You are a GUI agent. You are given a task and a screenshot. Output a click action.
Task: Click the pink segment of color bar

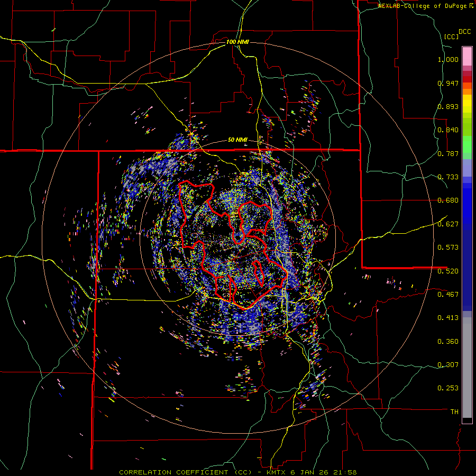click(x=467, y=57)
